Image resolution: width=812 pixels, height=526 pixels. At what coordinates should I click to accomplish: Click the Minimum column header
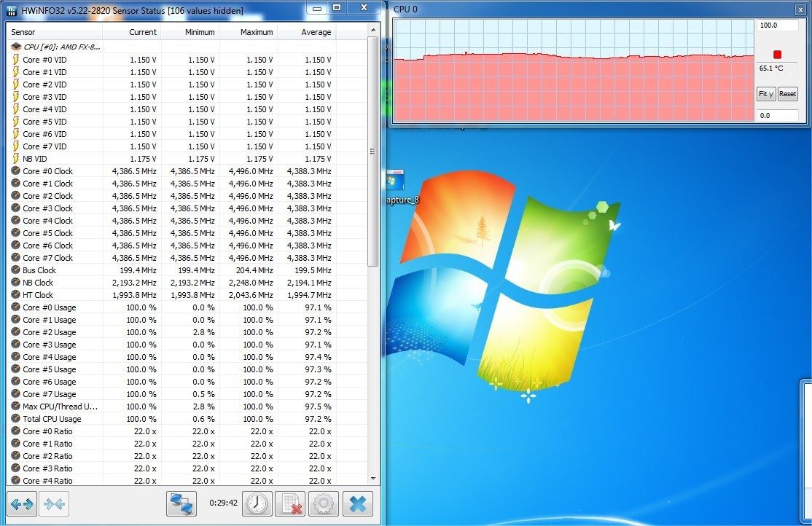pos(190,32)
